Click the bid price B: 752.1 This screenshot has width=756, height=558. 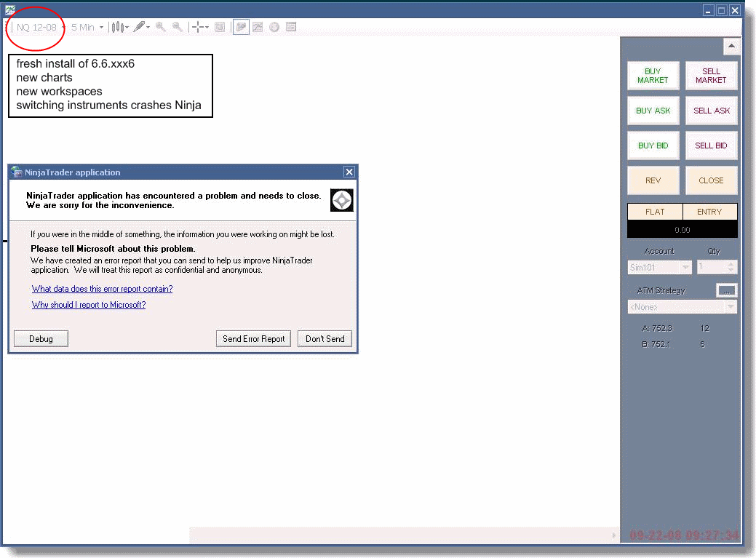click(656, 345)
